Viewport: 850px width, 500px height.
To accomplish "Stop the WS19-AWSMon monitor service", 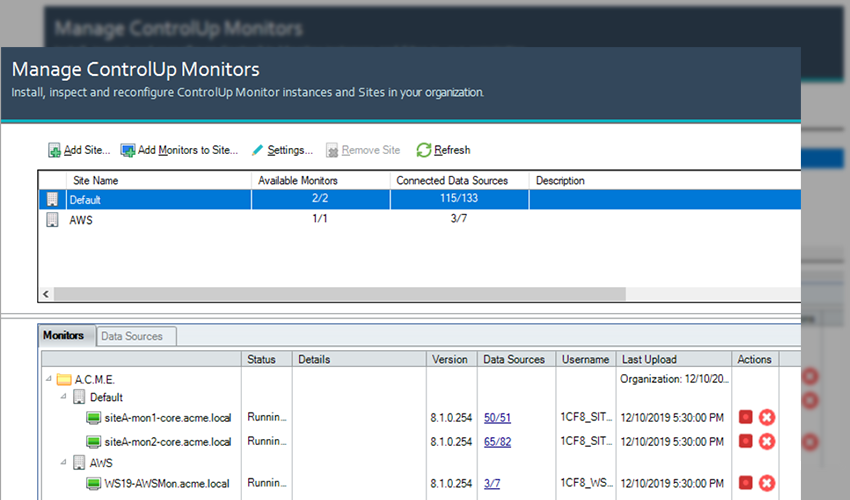I will point(746,482).
